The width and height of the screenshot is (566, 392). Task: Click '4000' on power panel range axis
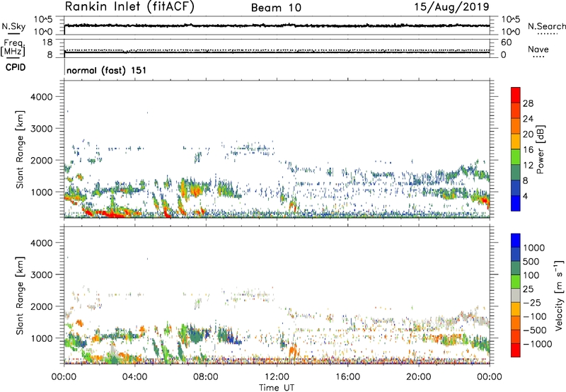coord(42,97)
